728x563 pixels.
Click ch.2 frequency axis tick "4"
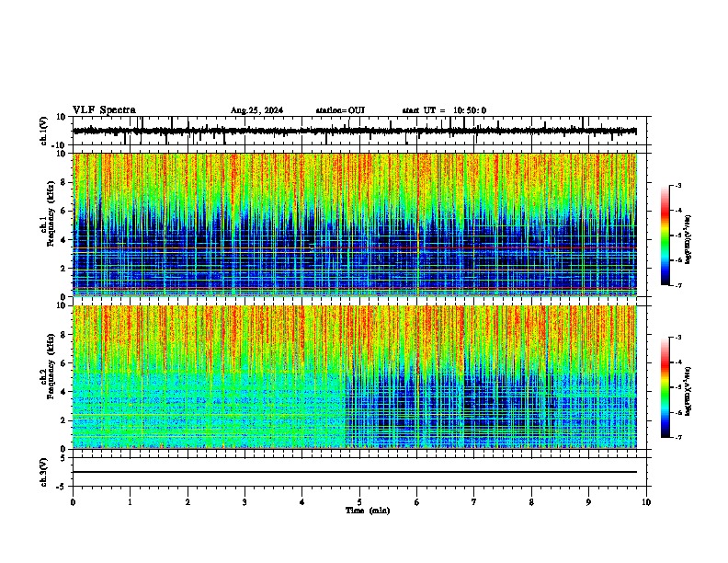[x=64, y=392]
